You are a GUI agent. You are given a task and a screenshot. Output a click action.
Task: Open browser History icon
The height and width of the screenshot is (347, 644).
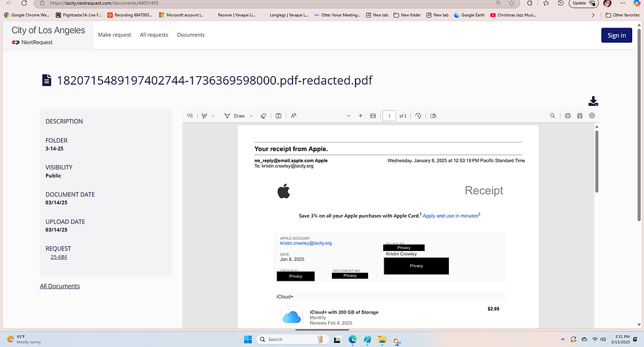(561, 3)
